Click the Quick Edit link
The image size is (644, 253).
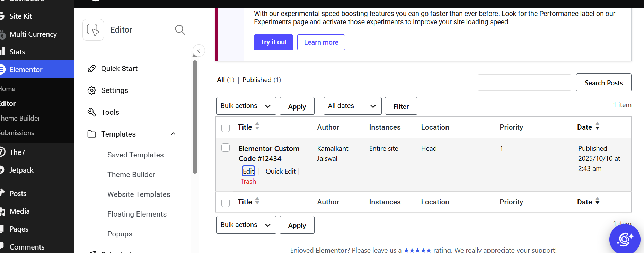(281, 171)
